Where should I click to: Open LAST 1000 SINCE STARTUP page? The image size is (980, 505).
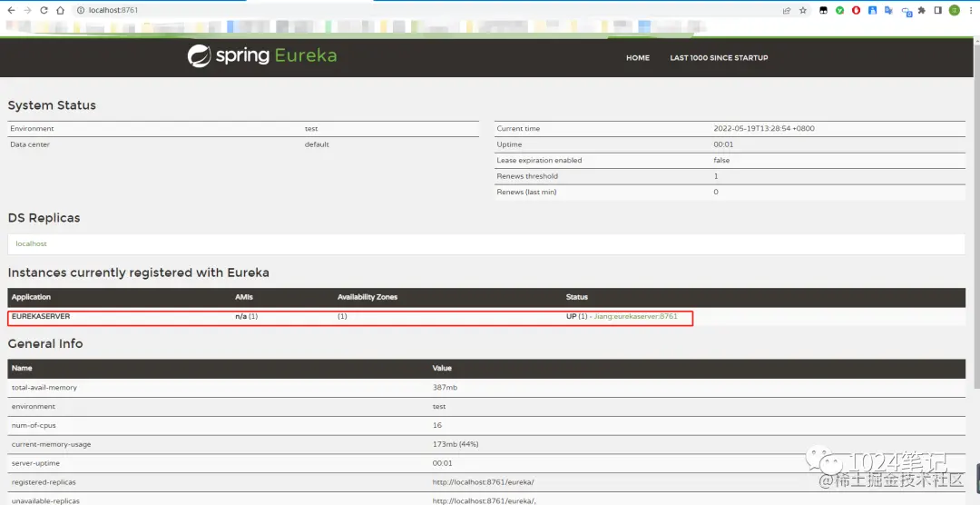[x=719, y=57]
